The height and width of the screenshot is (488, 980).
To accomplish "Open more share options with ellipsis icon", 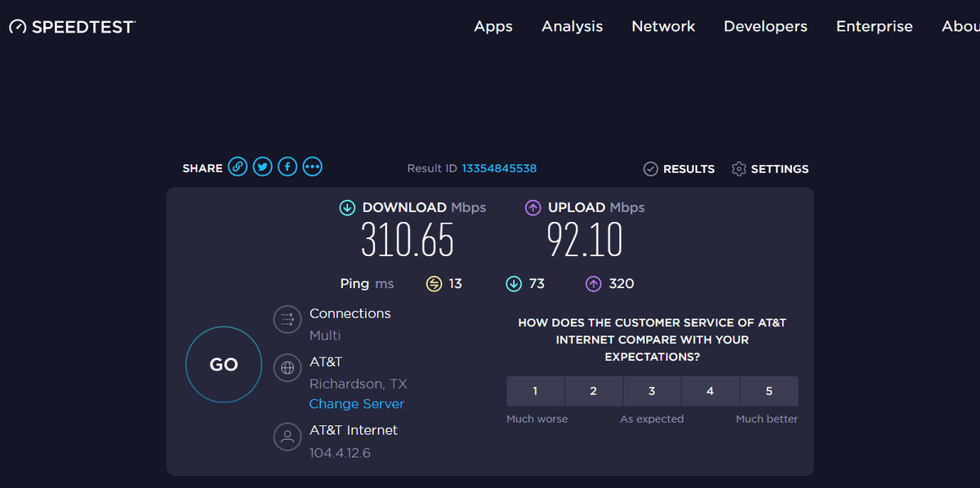I will 312,166.
